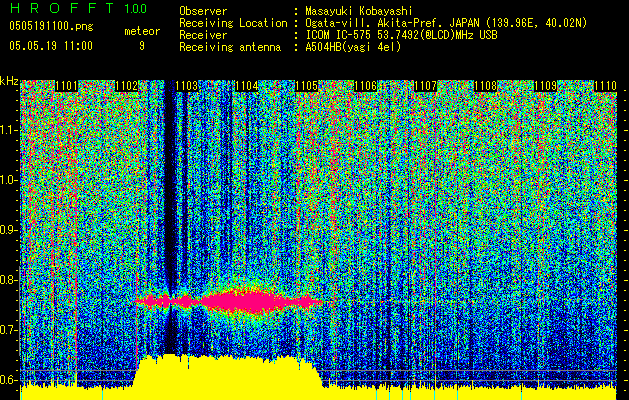Click the 1110 time marker

605,86
